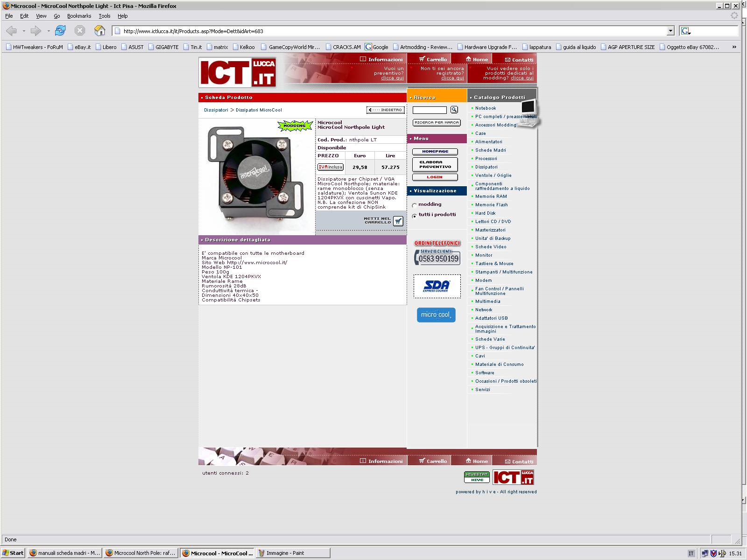The width and height of the screenshot is (747, 560).
Task: Open the Edit menu
Action: tap(24, 16)
